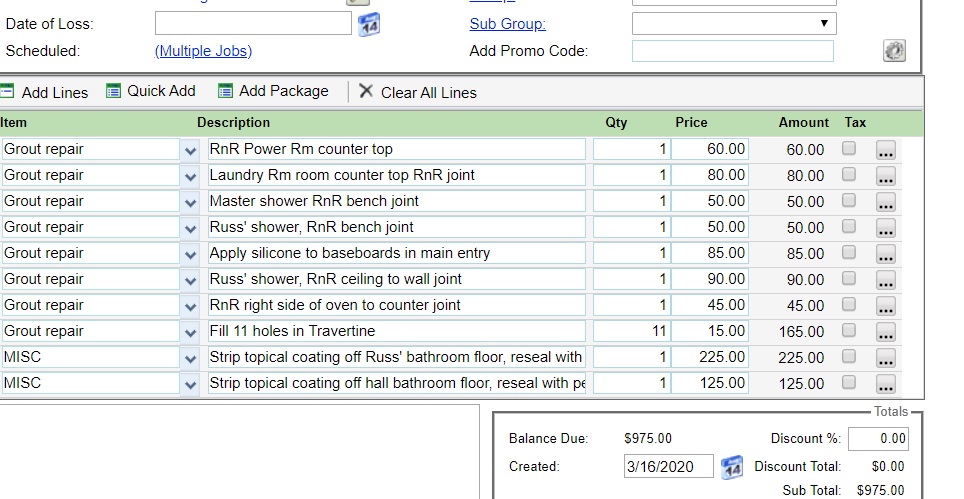Open item dropdown on first Grout repair row
This screenshot has height=499, width=964.
coord(191,150)
